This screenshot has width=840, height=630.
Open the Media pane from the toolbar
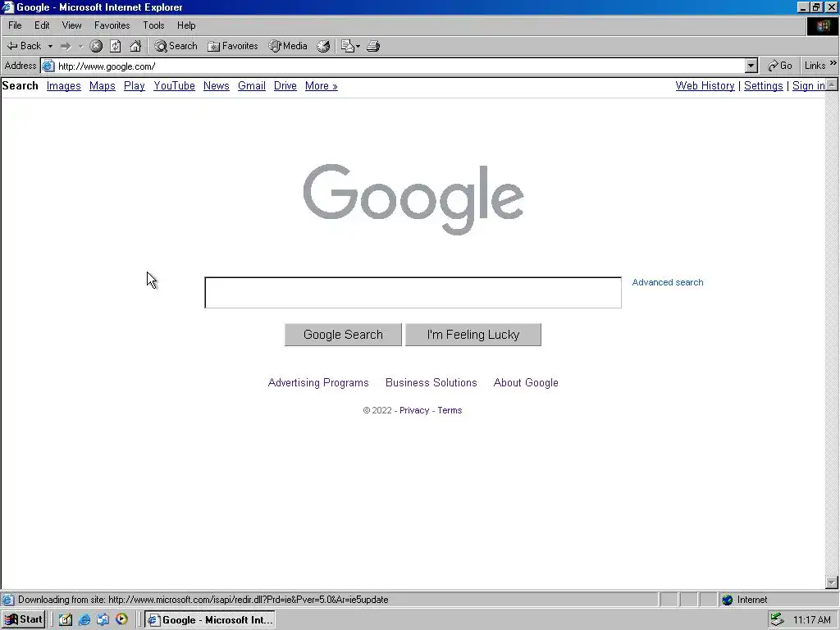point(288,46)
